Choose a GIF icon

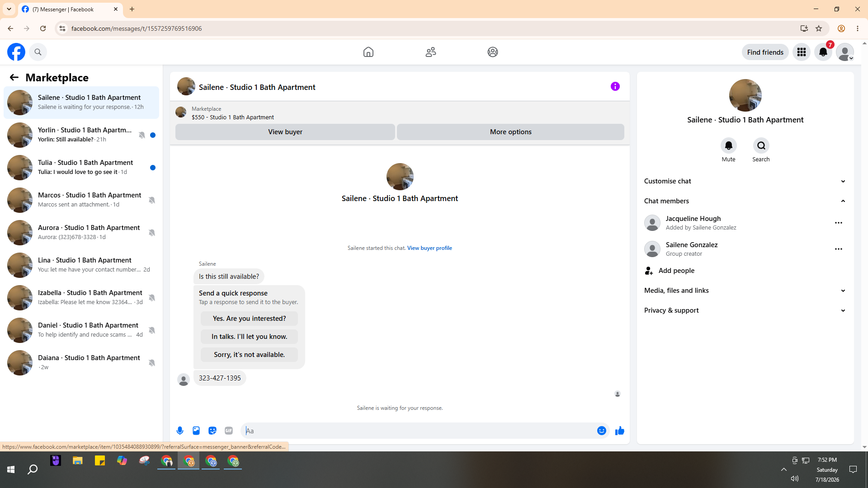(x=229, y=431)
